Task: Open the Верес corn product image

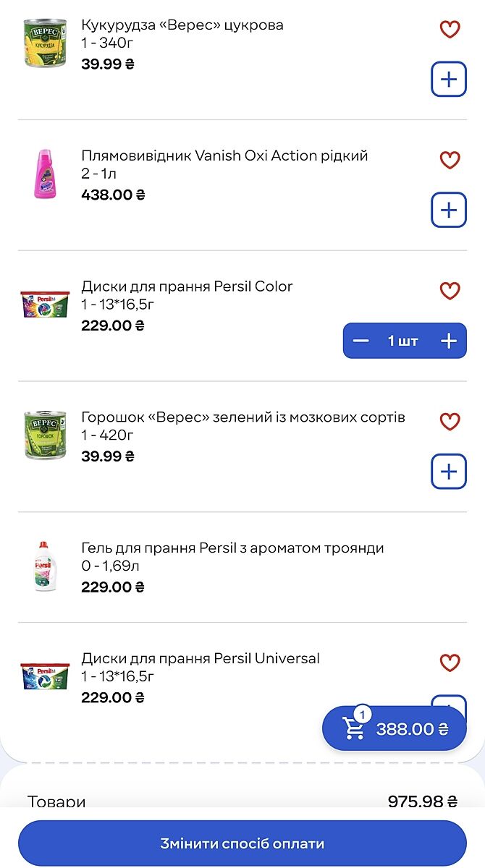Action: point(45,43)
